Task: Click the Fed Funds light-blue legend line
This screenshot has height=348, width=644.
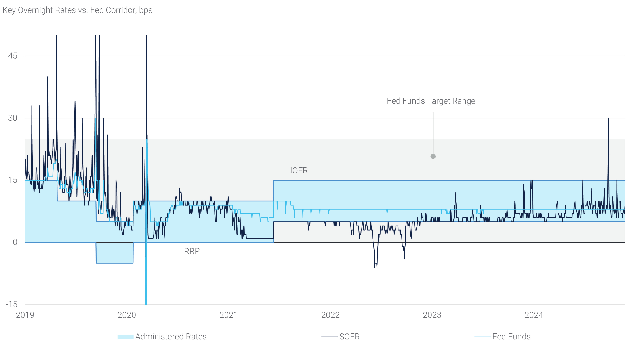Action: pos(482,337)
